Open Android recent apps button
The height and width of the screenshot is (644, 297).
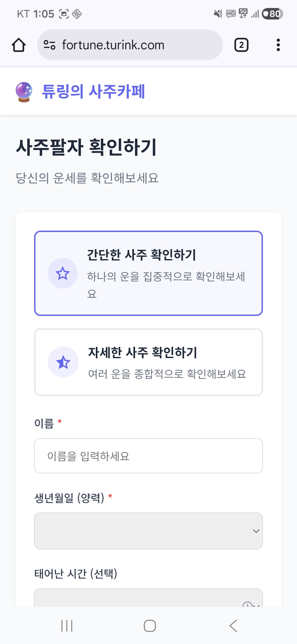click(x=67, y=626)
